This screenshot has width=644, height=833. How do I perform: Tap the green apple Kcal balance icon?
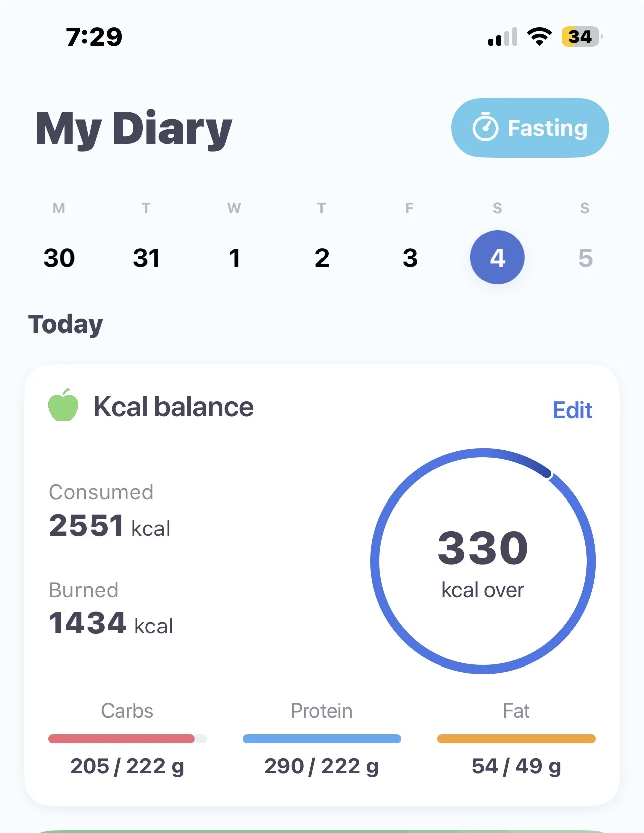click(x=63, y=405)
